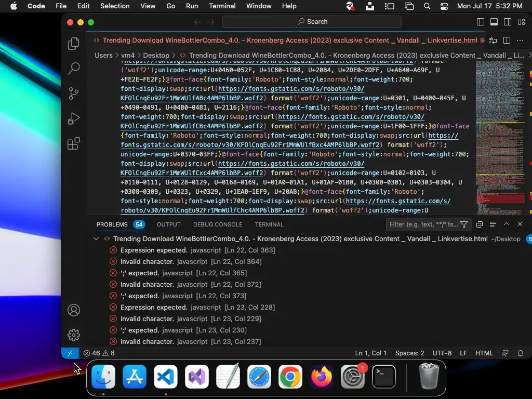Follow the KFOlCnqEu92Fr1MmWUlfABc4AMP6lbBP.woff2 link
The height and width of the screenshot is (399, 532).
(x=192, y=98)
